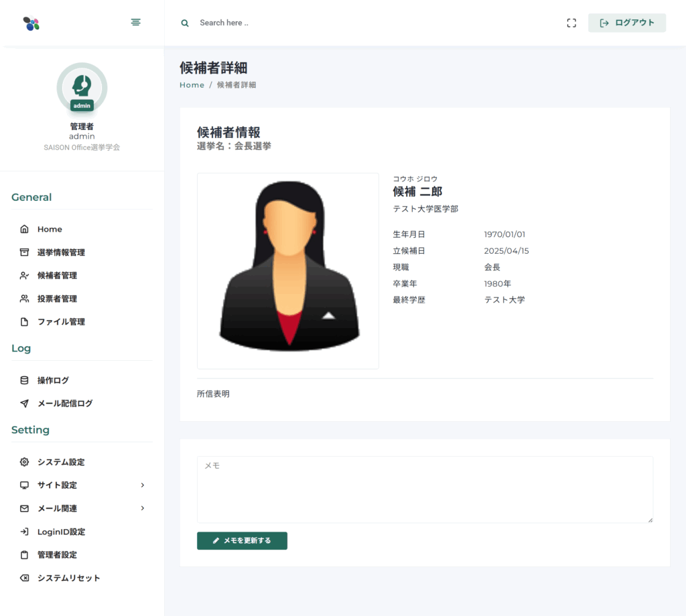Click the 投票者管理 users icon
The image size is (686, 616).
tap(25, 299)
